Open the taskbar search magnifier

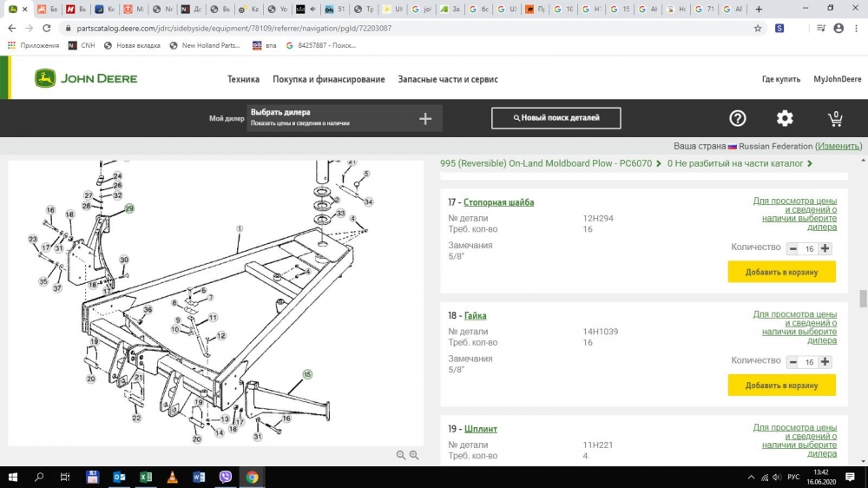[x=39, y=477]
